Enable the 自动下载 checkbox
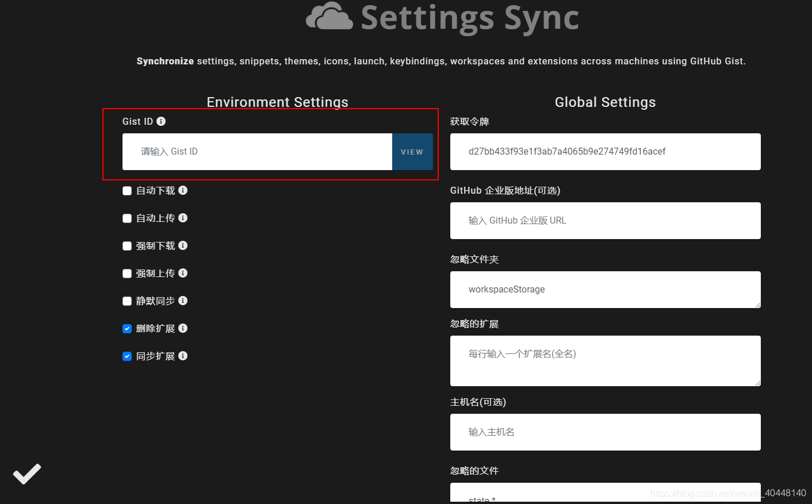This screenshot has width=812, height=504. [127, 191]
